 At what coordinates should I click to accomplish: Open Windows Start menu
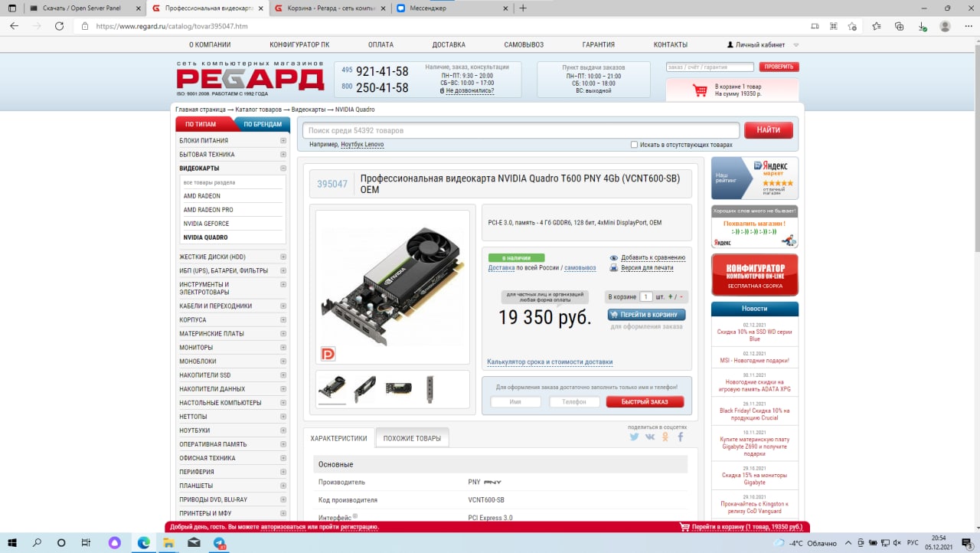pos(14,543)
